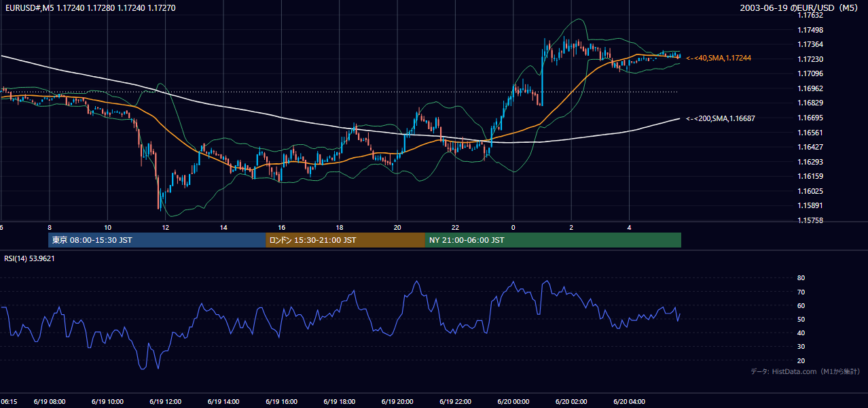Click the bottom time label 6/19 18:00
Viewport: 868px width, 408px height.
coord(340,402)
